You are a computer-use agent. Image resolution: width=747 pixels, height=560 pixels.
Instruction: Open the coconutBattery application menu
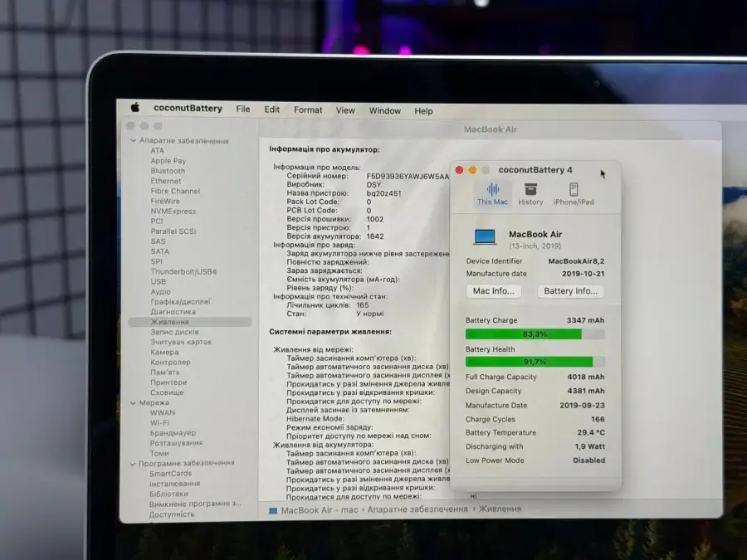(x=188, y=109)
